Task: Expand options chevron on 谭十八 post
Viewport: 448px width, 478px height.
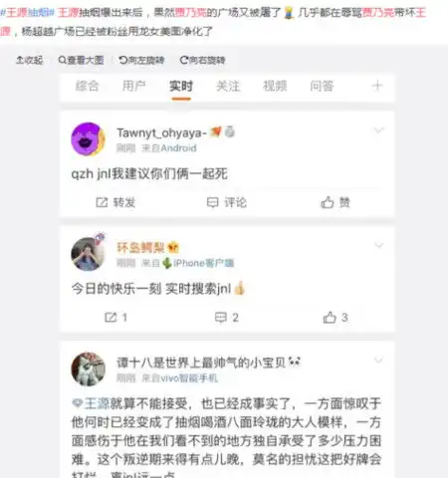Action: coord(378,360)
